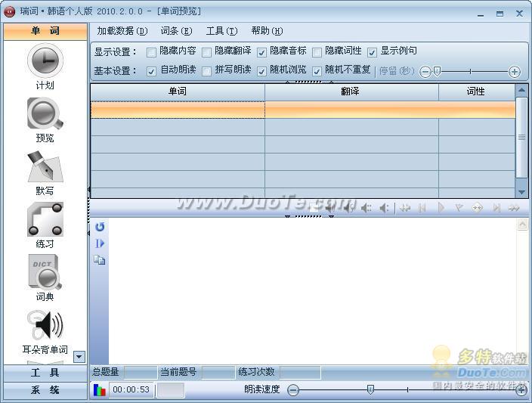Toggle the 隐藏翻译 checkbox
Screen dimensions: 532x403
(206, 52)
